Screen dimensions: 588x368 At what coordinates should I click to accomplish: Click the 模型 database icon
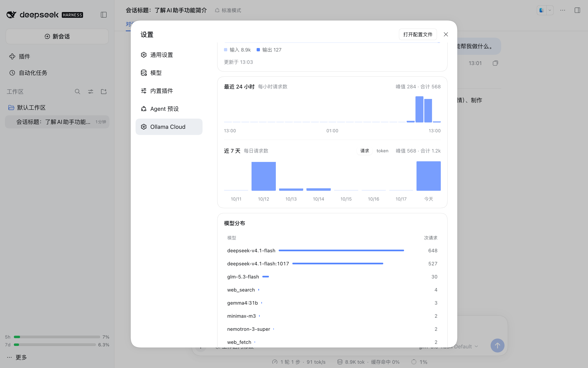(x=144, y=73)
